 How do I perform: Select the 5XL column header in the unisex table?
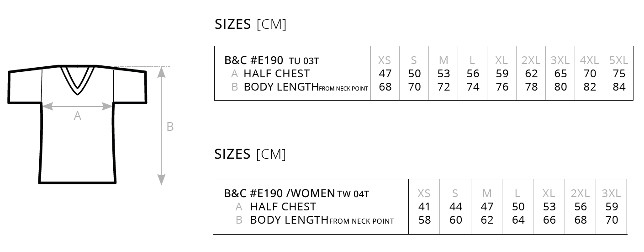618,60
